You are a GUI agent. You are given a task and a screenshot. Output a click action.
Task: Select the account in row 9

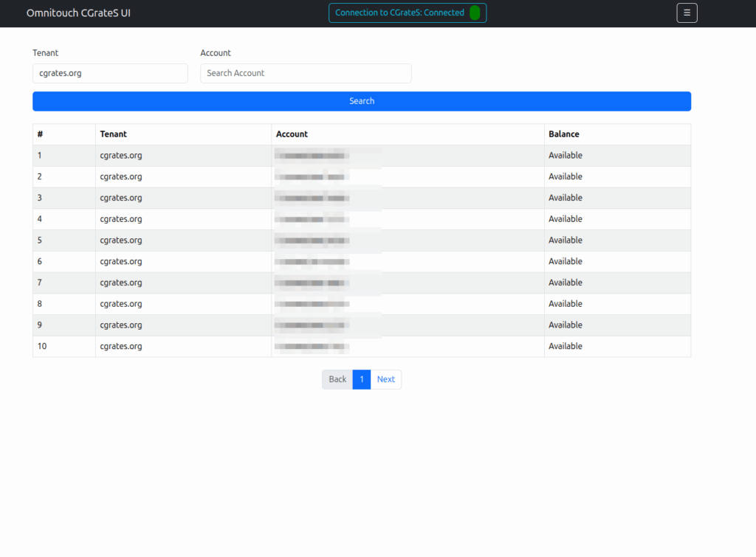click(310, 325)
